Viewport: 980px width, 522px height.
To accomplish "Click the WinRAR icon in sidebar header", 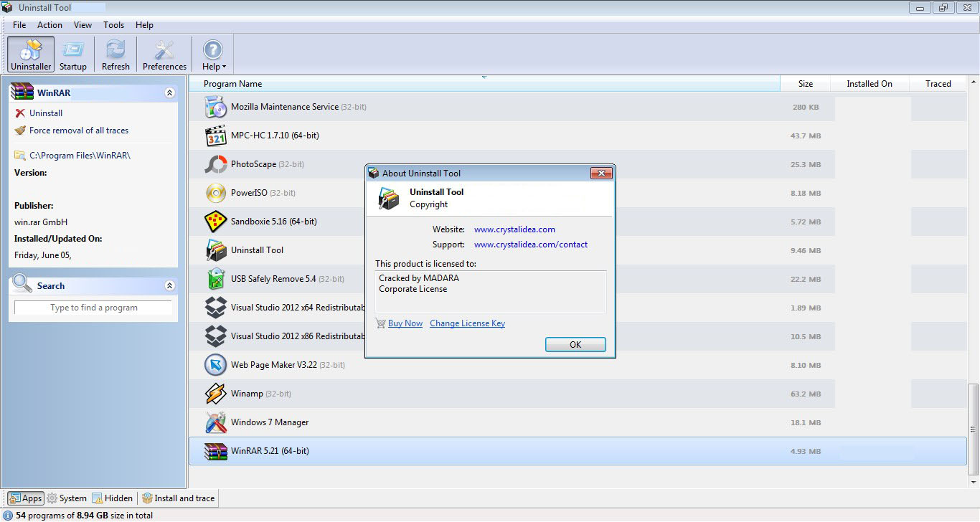I will [22, 92].
